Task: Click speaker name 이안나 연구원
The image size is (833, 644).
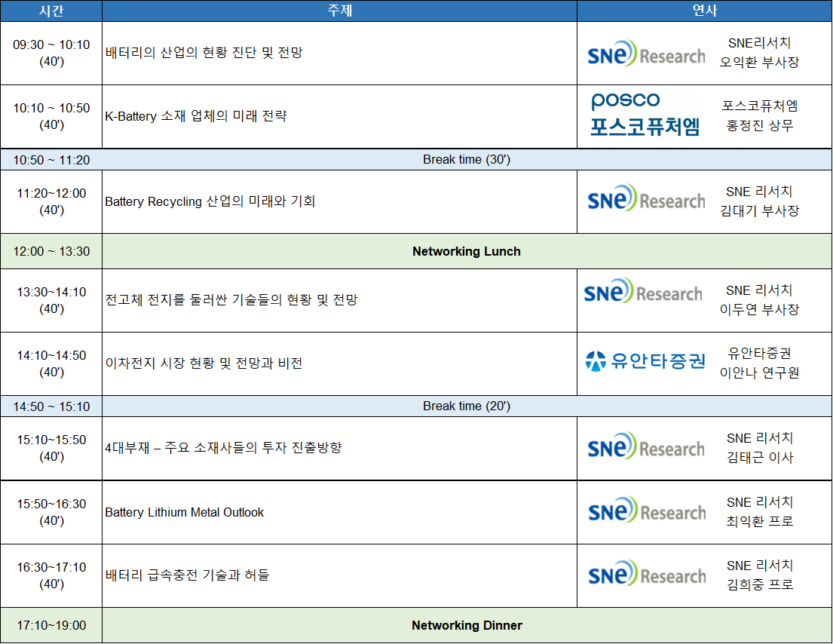Action: (759, 373)
